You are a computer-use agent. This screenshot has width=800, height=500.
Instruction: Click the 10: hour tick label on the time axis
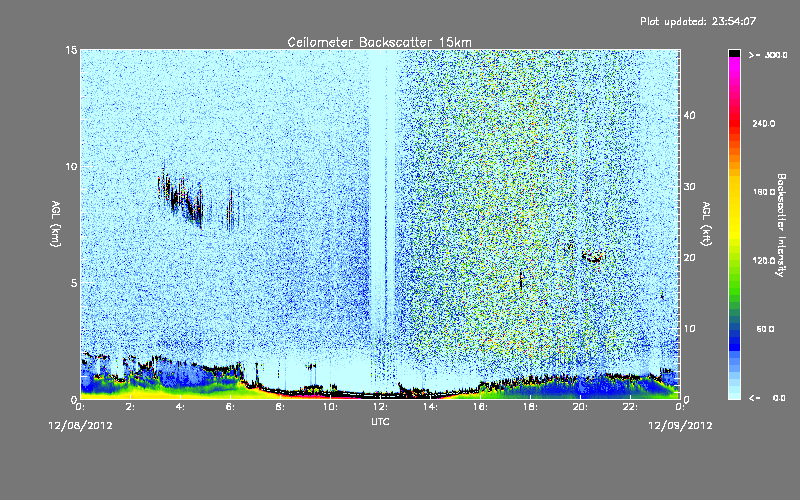click(x=331, y=407)
